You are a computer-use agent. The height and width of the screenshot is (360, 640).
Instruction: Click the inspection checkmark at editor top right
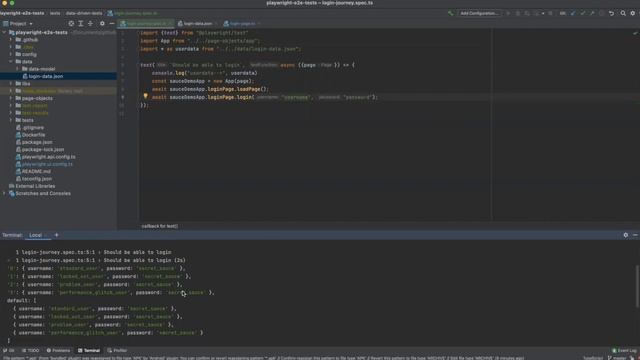pyautogui.click(x=635, y=33)
